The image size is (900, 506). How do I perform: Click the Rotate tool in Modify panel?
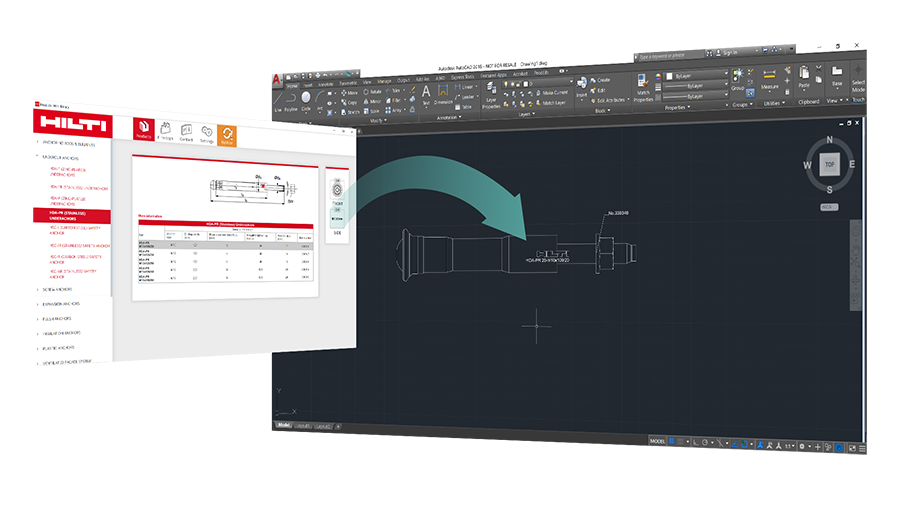click(x=373, y=92)
